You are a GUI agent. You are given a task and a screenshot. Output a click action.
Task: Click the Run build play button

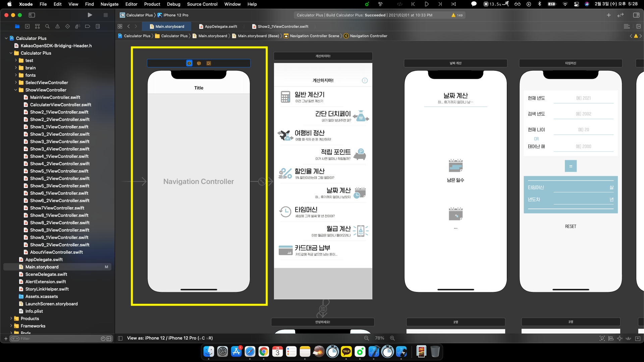[x=90, y=15]
